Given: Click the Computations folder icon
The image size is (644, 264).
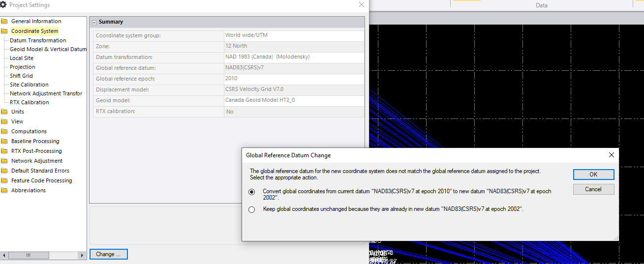Looking at the screenshot, I should click(4, 131).
